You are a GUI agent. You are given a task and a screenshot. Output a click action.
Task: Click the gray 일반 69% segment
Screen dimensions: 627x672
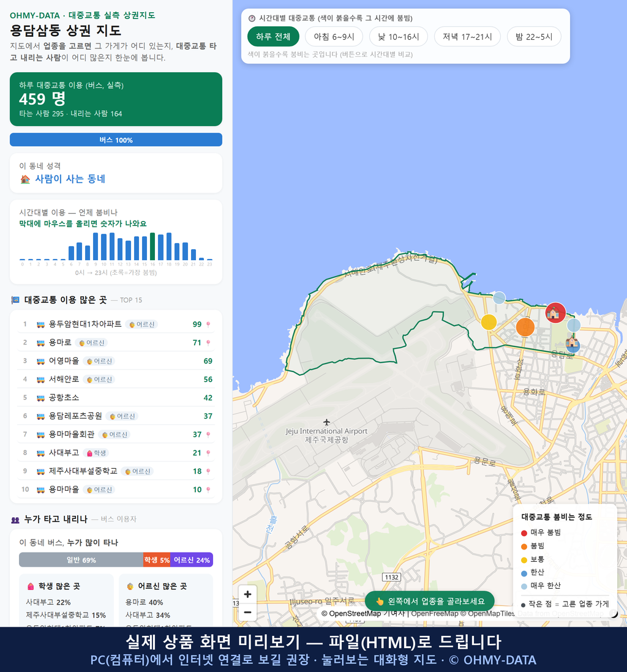81,560
